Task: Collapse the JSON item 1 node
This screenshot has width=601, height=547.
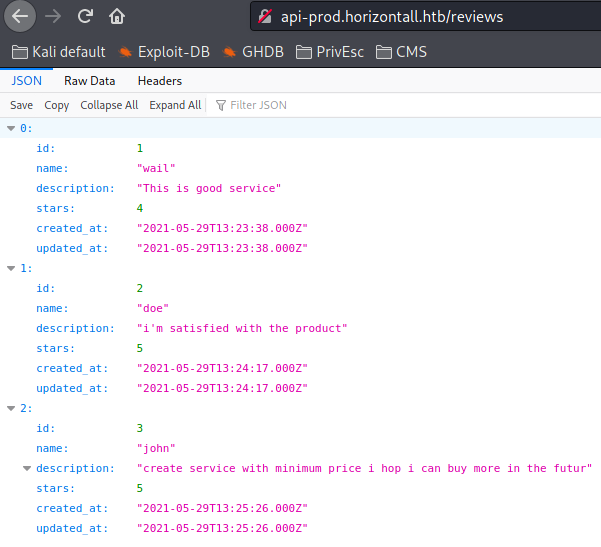Action: tap(11, 268)
